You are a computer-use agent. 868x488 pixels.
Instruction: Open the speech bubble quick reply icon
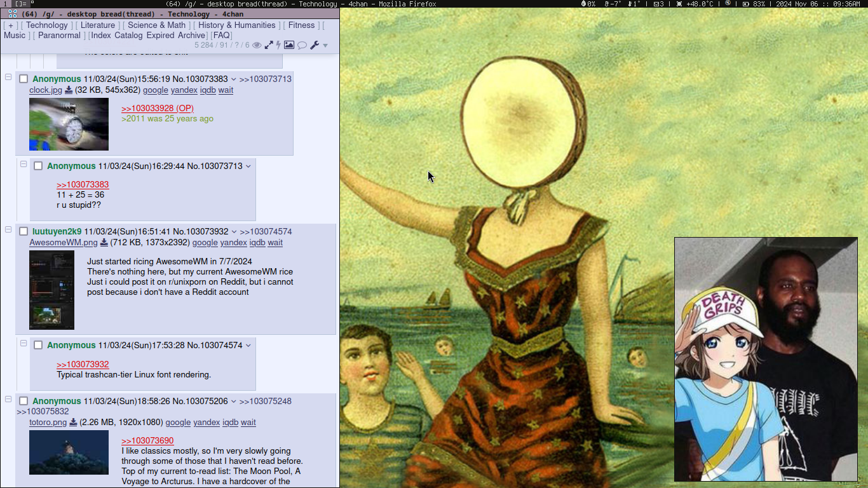pos(302,45)
